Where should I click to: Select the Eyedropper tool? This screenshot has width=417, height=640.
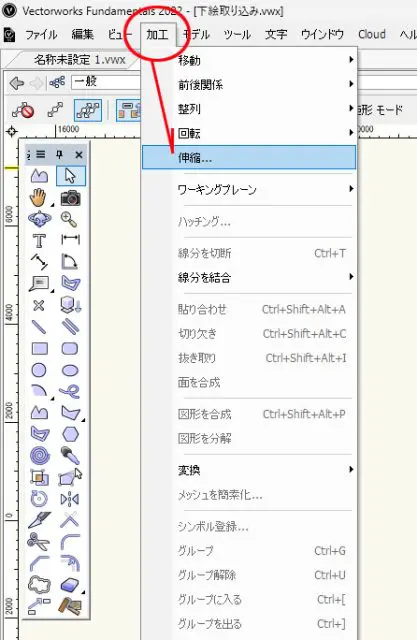pos(70,455)
